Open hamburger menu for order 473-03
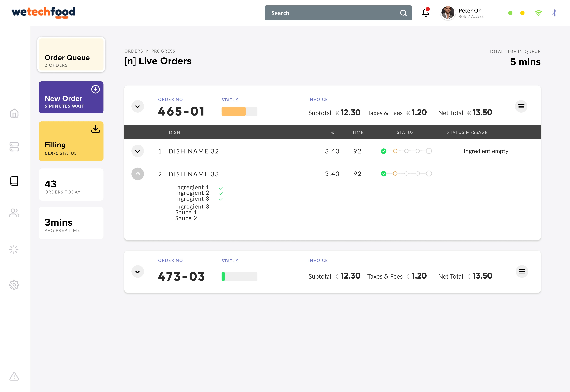This screenshot has width=570, height=392. click(522, 271)
